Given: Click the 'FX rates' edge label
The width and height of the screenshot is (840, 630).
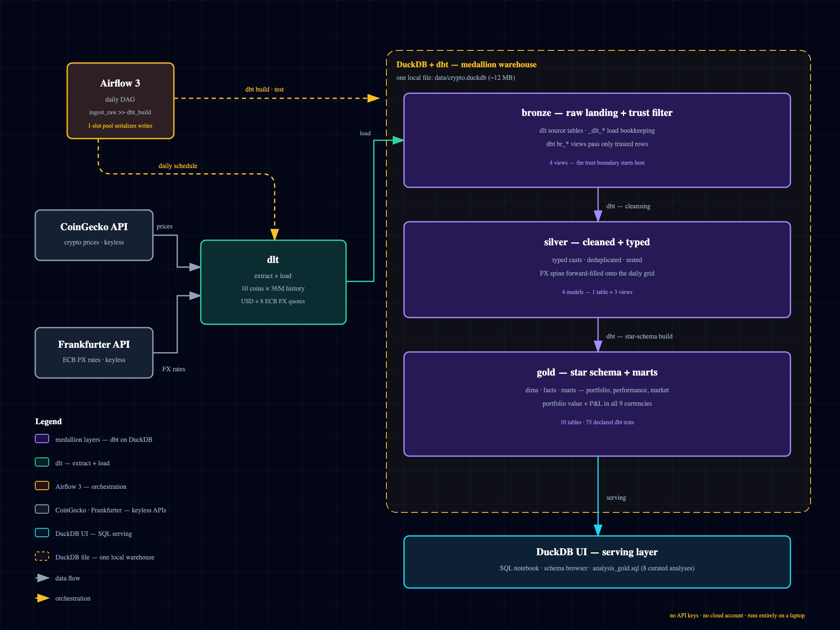Looking at the screenshot, I should point(174,369).
